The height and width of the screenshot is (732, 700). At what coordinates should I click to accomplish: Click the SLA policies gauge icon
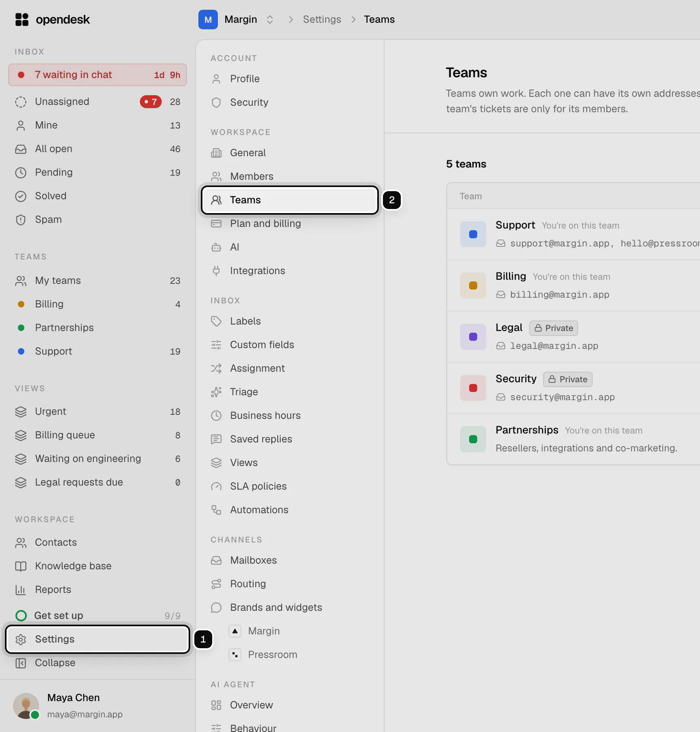tap(216, 486)
